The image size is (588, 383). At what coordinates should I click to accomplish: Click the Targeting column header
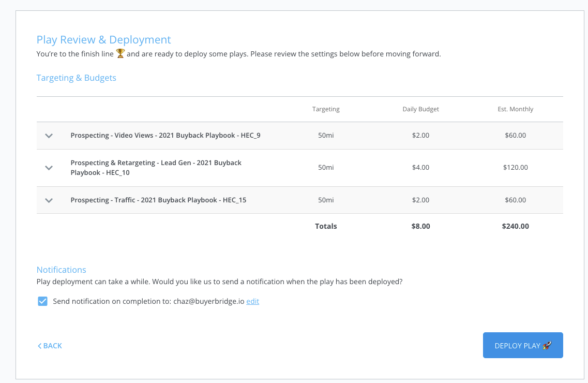(326, 109)
